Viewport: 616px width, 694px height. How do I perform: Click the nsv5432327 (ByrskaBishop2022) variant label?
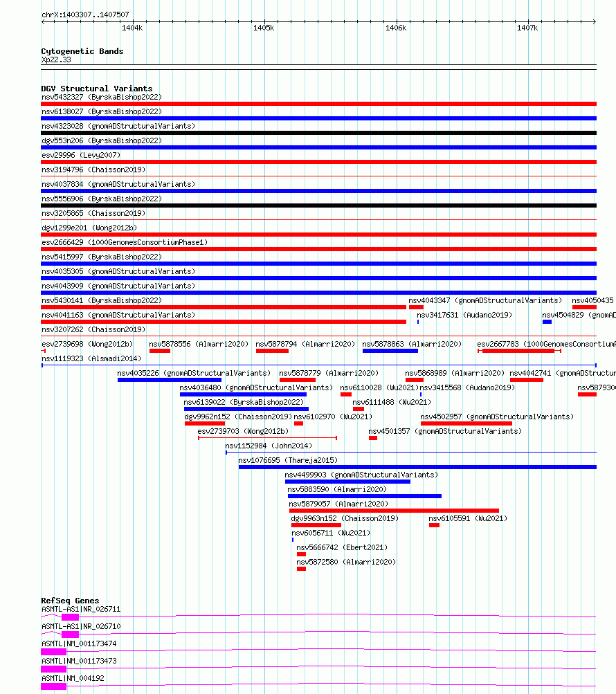102,97
